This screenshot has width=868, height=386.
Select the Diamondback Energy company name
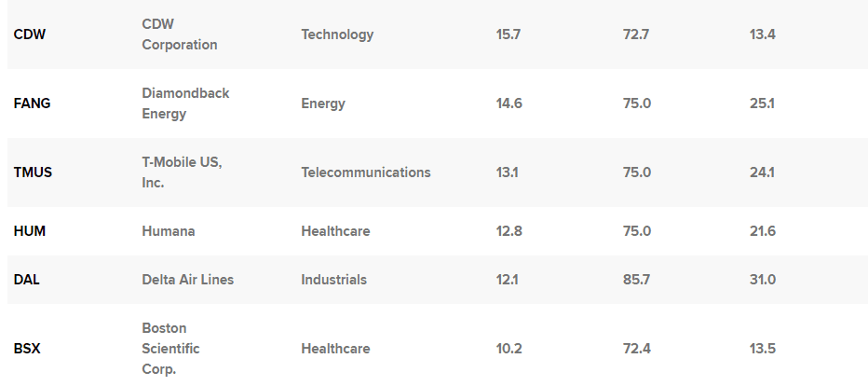click(x=185, y=103)
